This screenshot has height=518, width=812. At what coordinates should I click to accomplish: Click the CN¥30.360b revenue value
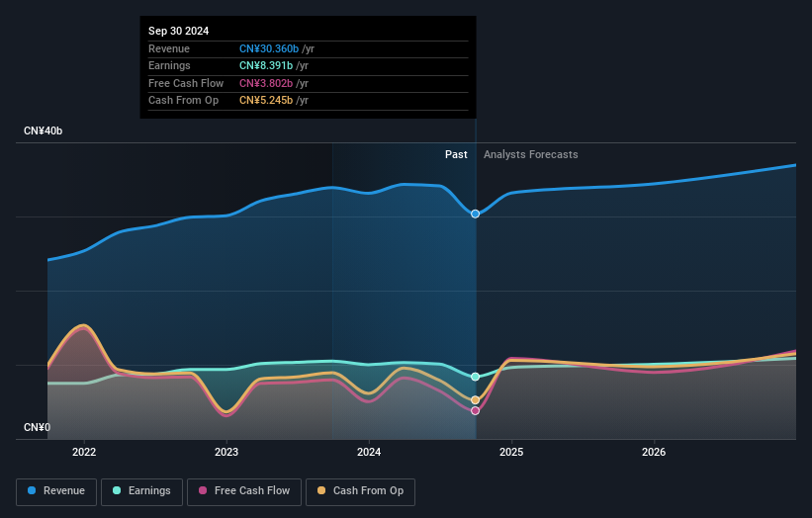[269, 48]
